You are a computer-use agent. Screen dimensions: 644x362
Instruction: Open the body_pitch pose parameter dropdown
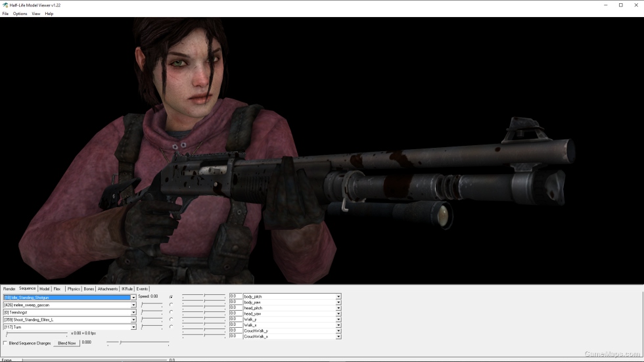click(338, 296)
